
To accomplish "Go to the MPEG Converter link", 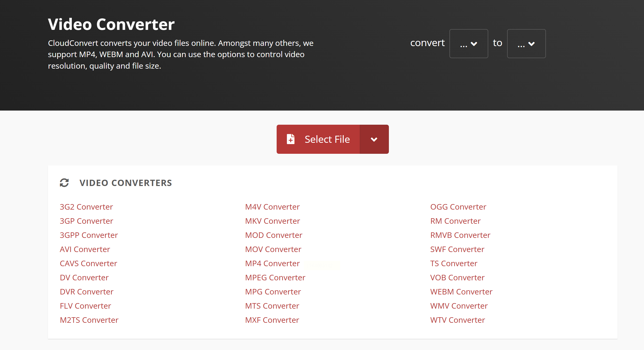I will pyautogui.click(x=275, y=277).
